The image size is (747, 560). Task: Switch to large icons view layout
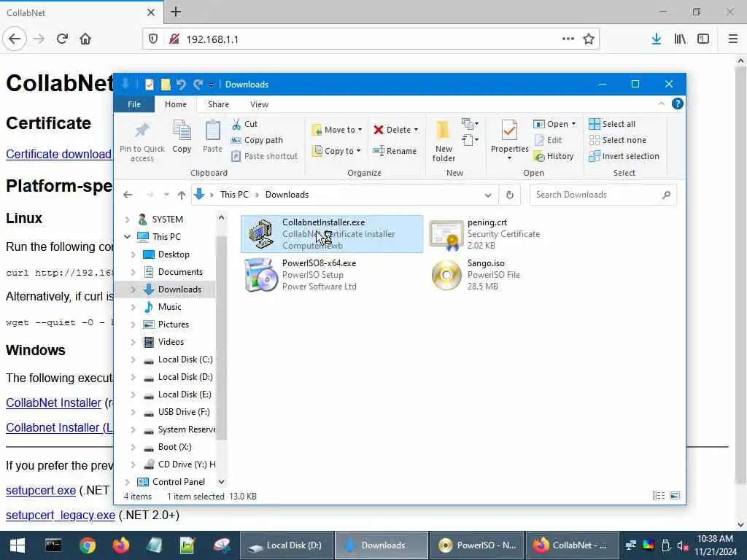[675, 496]
